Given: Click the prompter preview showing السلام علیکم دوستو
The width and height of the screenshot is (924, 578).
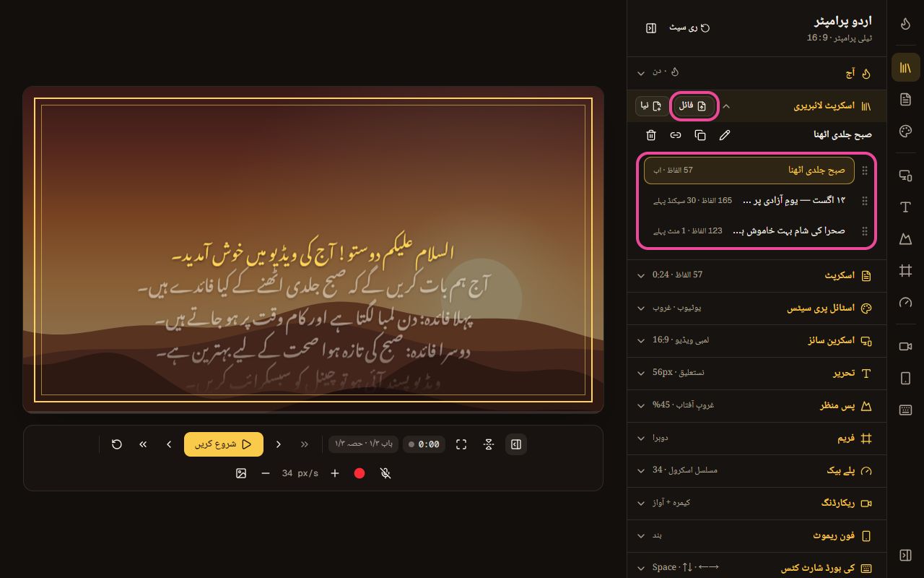Looking at the screenshot, I should (x=313, y=250).
